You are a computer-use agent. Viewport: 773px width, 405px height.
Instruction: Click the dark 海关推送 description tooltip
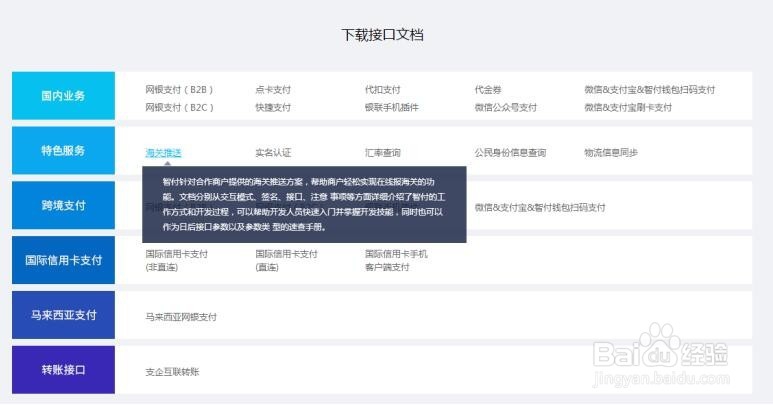(304, 204)
